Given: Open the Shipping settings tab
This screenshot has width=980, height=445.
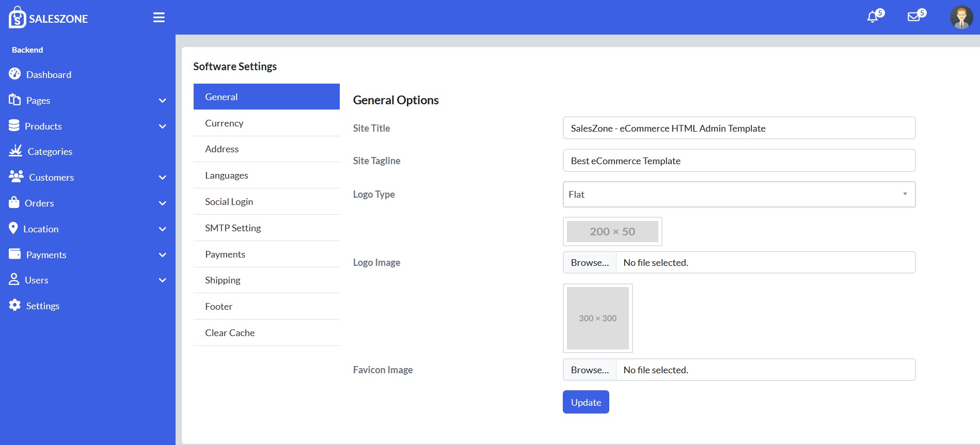Looking at the screenshot, I should pos(266,280).
